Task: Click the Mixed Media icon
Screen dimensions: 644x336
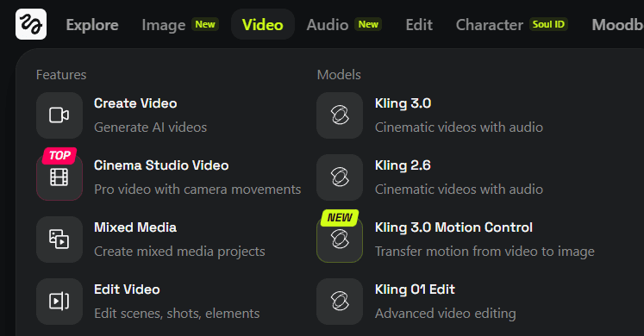Action: point(59,240)
